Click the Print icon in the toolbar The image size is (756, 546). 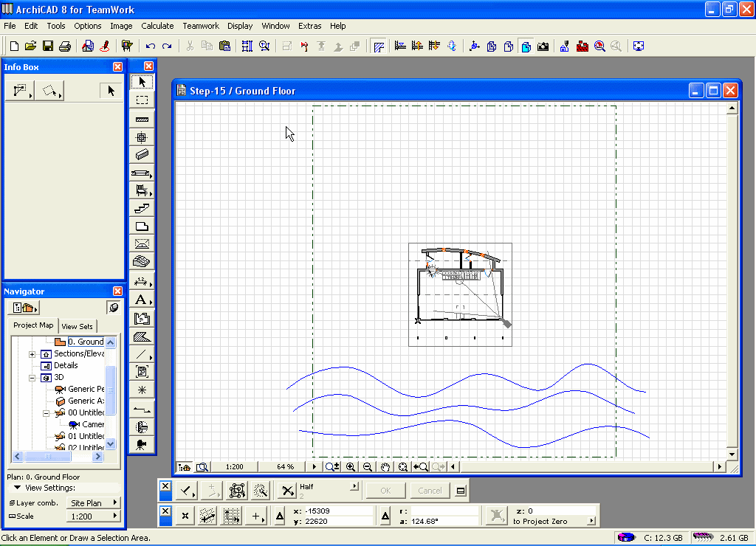[64, 46]
